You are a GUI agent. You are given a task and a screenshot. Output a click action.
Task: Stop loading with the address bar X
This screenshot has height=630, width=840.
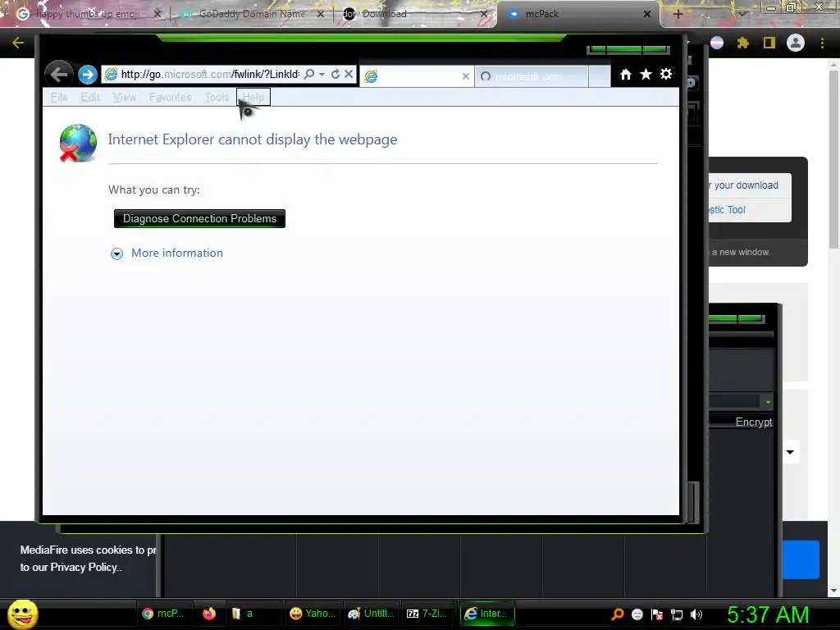348,74
